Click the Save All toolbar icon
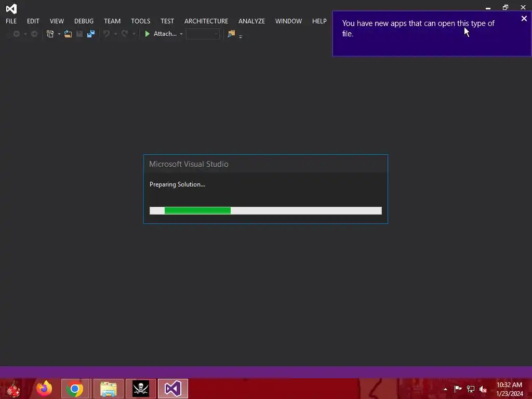Image resolution: width=532 pixels, height=399 pixels. click(x=91, y=34)
